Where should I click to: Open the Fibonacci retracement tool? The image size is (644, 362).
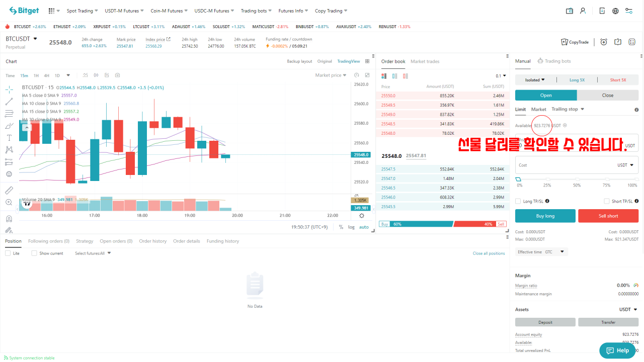point(9,114)
